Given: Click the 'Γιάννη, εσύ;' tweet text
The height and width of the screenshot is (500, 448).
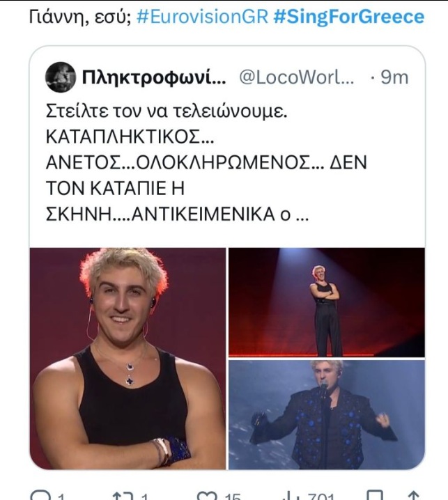Looking at the screenshot, I should (x=80, y=17).
